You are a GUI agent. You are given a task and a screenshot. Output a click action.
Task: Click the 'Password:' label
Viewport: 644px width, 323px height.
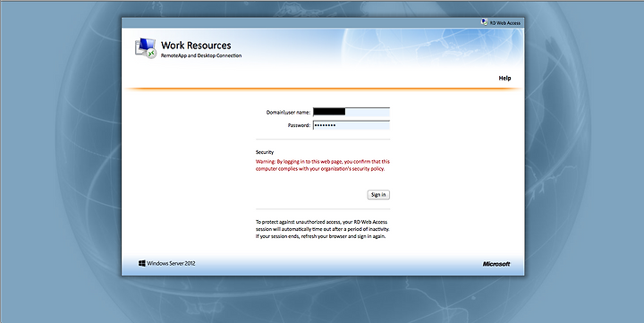299,125
